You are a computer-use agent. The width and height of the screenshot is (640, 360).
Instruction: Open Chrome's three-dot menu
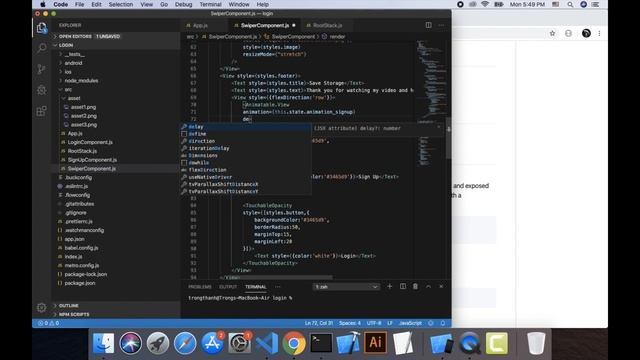click(x=599, y=33)
